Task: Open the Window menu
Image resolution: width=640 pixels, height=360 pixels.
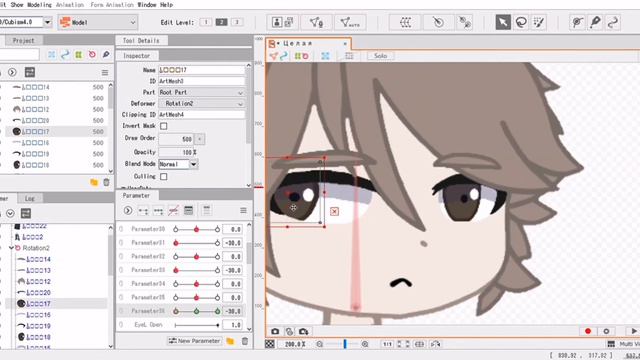Action: tap(147, 4)
